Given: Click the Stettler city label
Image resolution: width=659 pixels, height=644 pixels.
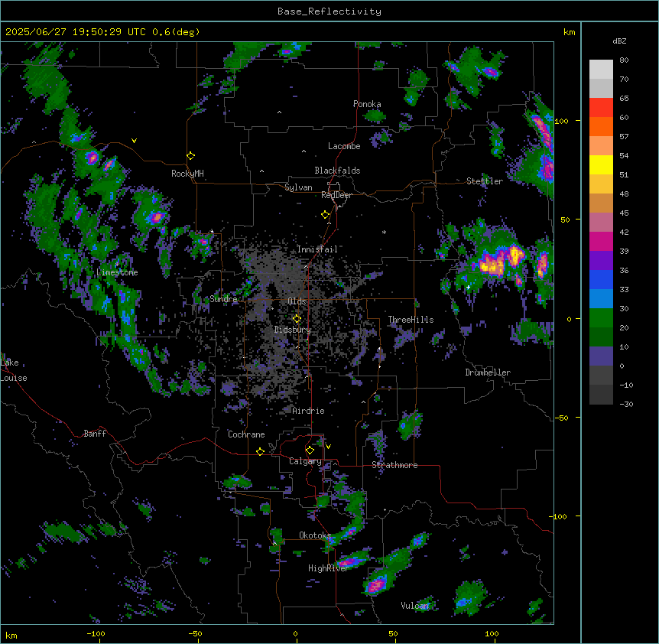Looking at the screenshot, I should click(485, 181).
